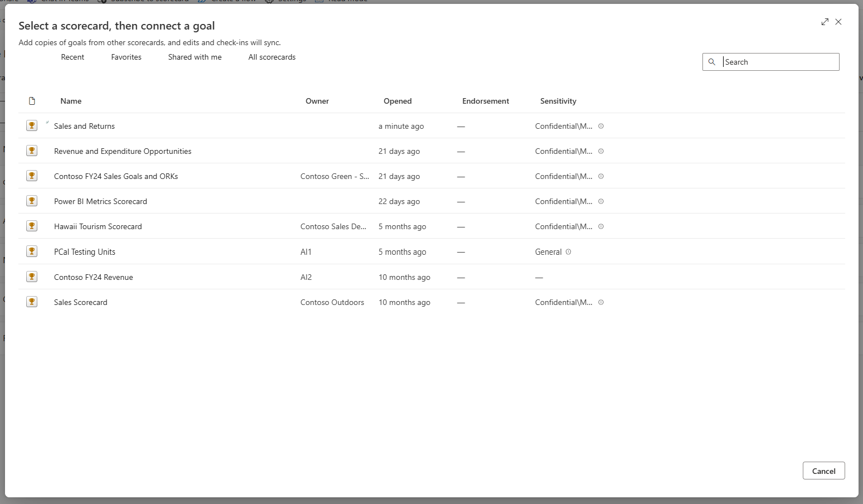Click the Confidential label for Power BI Metrics Scorecard
Image resolution: width=863 pixels, height=504 pixels.
(x=564, y=201)
